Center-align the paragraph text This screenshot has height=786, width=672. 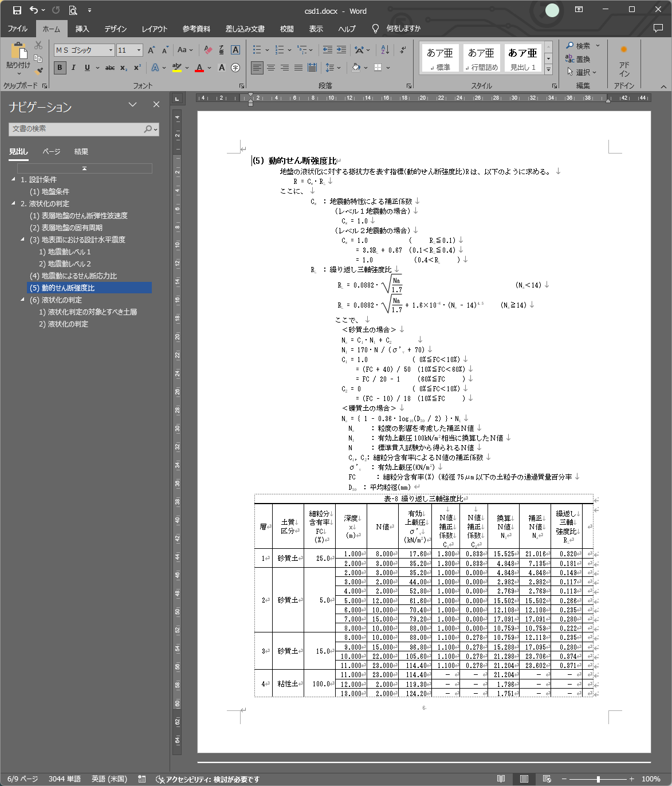coord(271,68)
